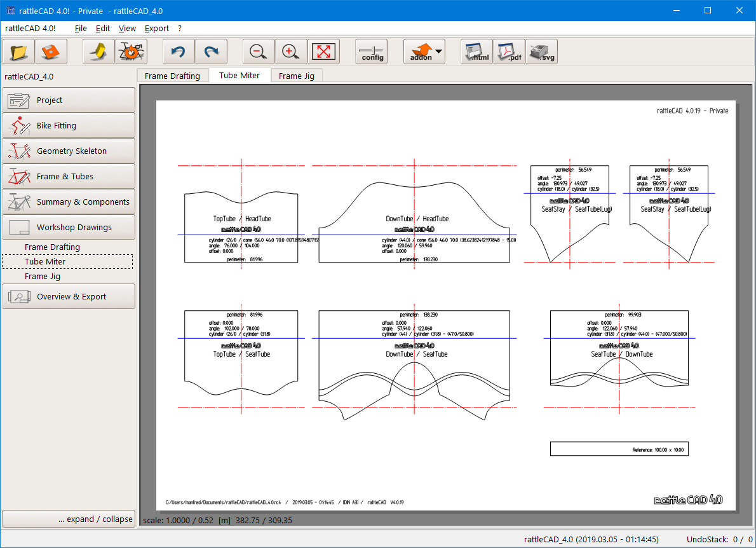Export drawing as svg
The height and width of the screenshot is (548, 756).
pyautogui.click(x=541, y=51)
